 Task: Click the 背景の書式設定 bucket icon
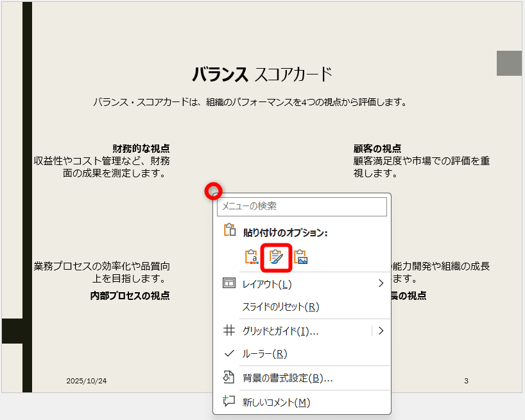coord(228,378)
